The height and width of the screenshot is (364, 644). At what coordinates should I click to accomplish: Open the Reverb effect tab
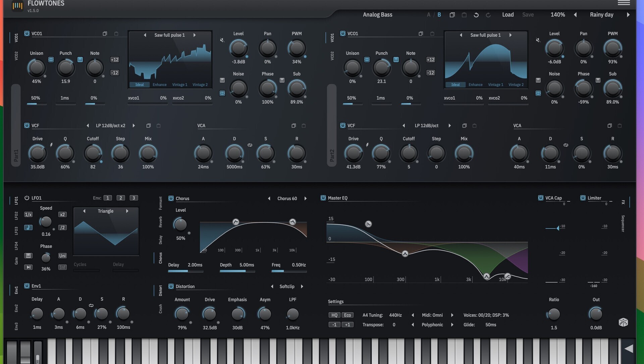click(160, 222)
